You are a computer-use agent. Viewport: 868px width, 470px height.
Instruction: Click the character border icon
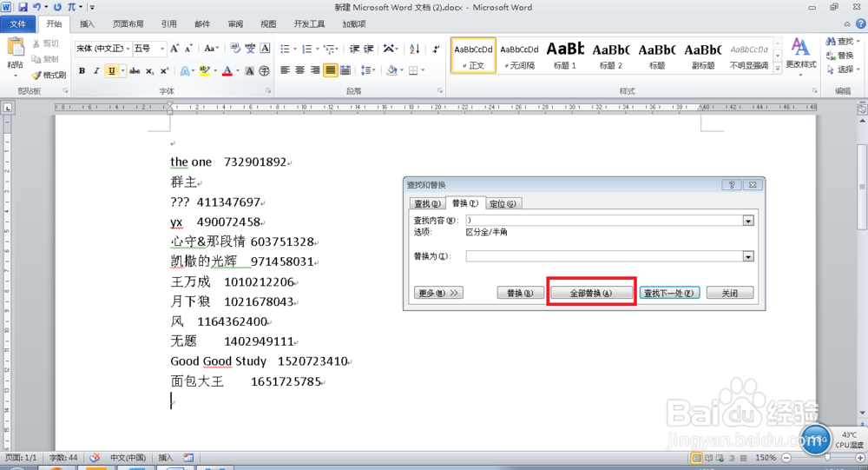(x=265, y=49)
